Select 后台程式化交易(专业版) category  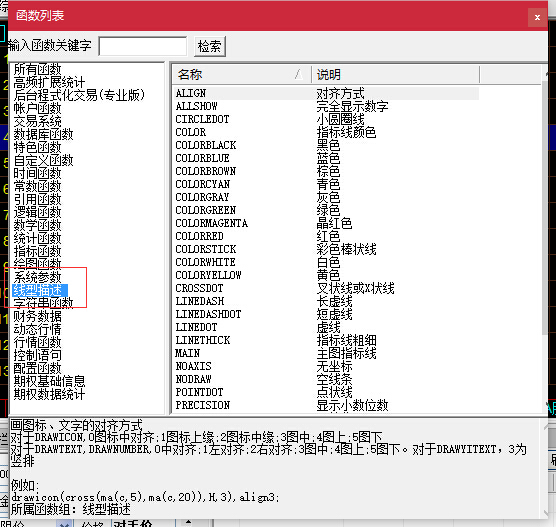click(79, 95)
